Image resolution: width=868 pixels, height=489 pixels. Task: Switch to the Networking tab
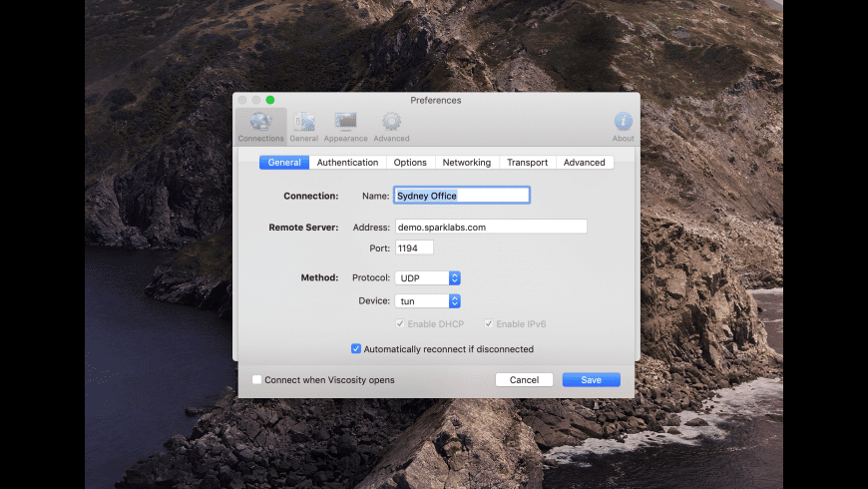(x=466, y=163)
